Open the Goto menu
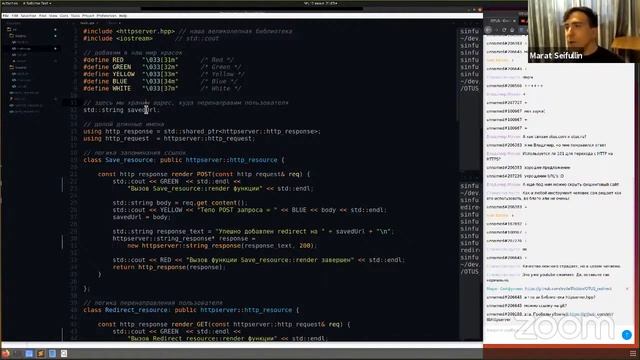640x360 pixels. [x=64, y=16]
